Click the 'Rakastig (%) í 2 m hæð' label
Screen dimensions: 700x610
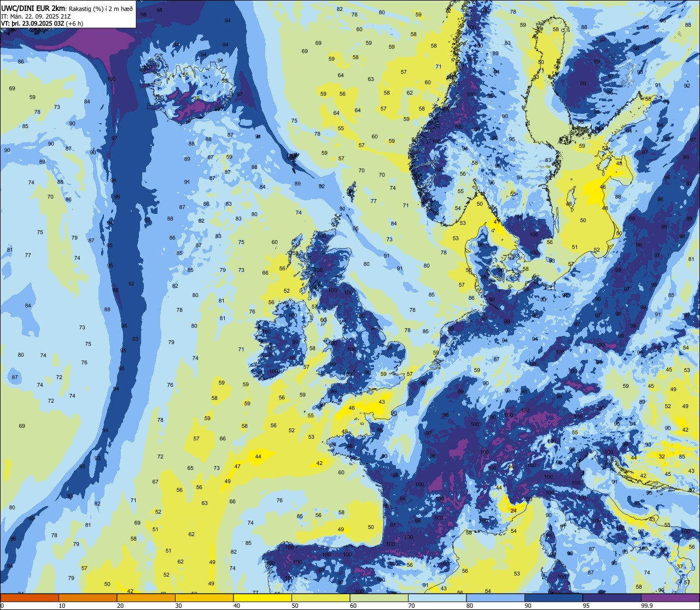pyautogui.click(x=101, y=8)
